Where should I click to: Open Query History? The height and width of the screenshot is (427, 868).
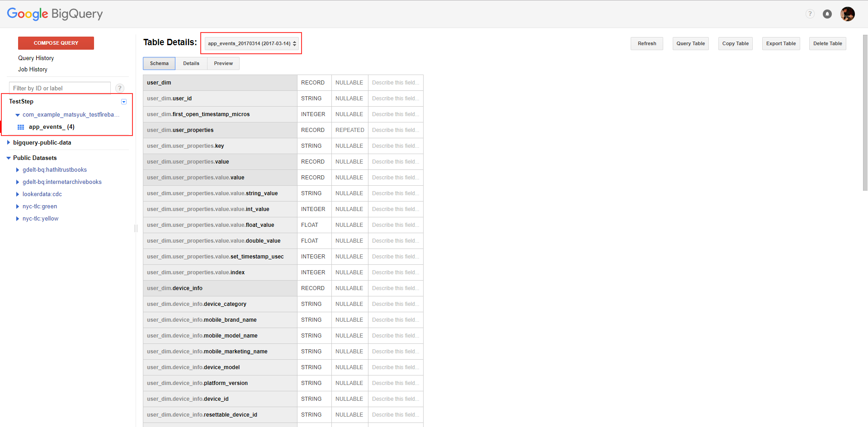[36, 58]
